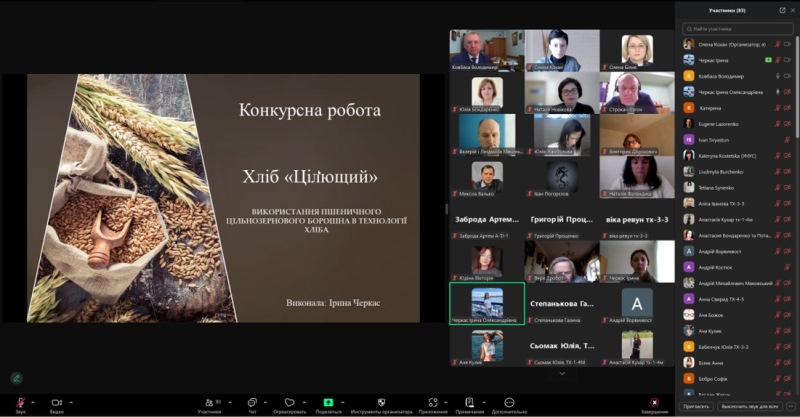Open the three-dots menu in participants footer

tap(791, 406)
